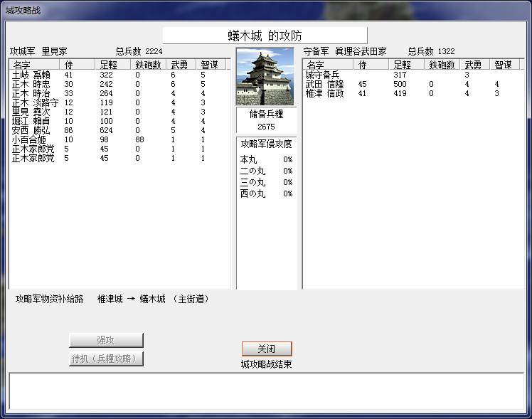Image resolution: width=532 pixels, height=419 pixels.
Task: Click attacker list 智谋 column header
Action: point(211,65)
